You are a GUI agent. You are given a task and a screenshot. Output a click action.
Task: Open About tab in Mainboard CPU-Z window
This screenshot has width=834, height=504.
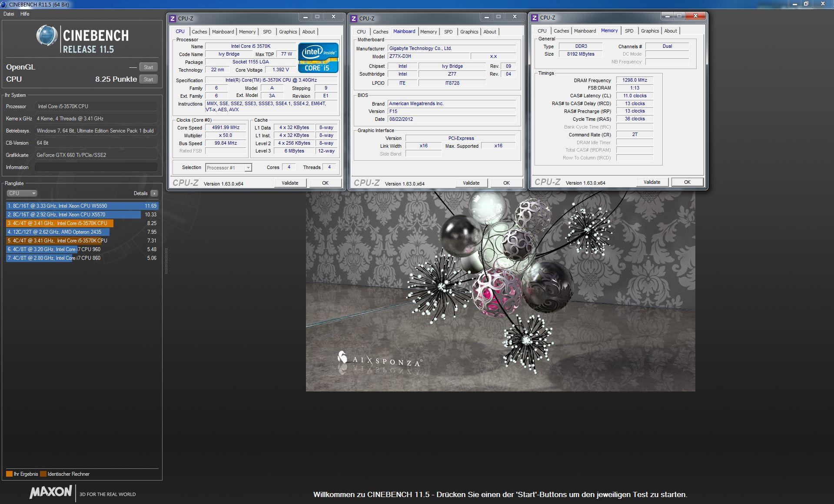tap(490, 32)
